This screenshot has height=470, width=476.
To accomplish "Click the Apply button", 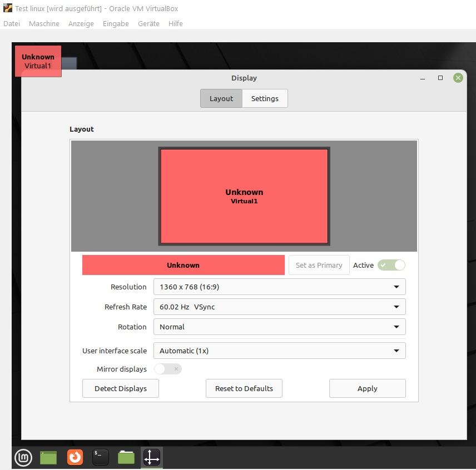I will 368,388.
